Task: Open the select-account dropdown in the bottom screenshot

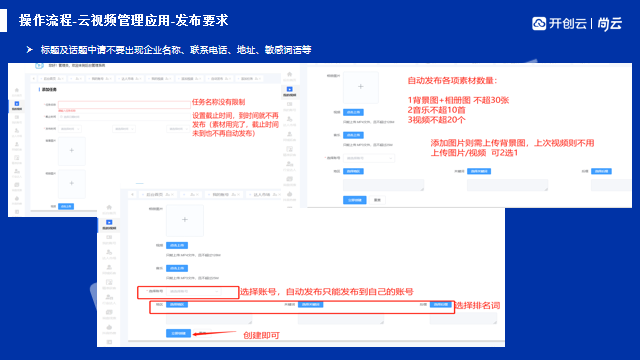Action: (x=193, y=291)
